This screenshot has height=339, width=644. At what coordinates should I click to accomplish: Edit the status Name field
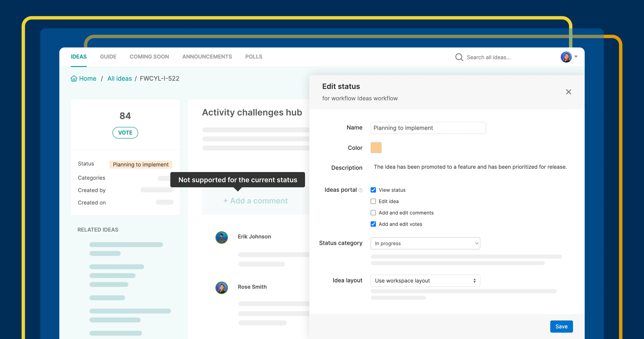(x=428, y=128)
